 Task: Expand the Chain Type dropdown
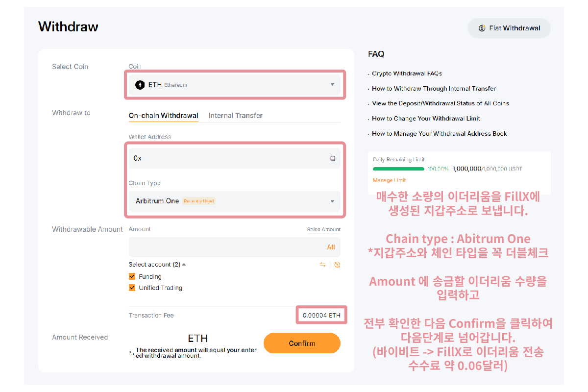point(235,201)
